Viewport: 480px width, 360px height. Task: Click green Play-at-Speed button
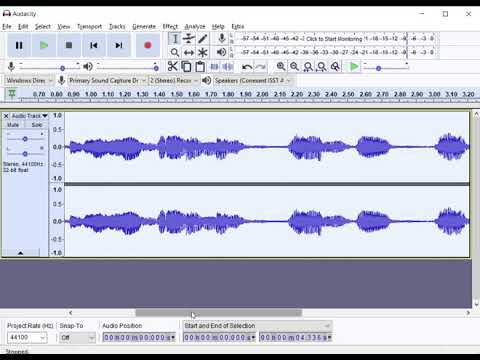pyautogui.click(x=354, y=67)
